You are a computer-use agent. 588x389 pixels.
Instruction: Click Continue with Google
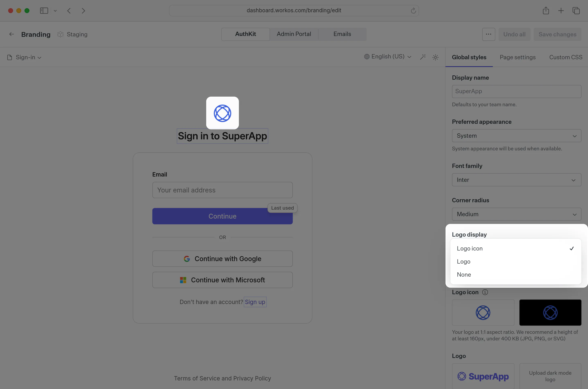[222, 259]
